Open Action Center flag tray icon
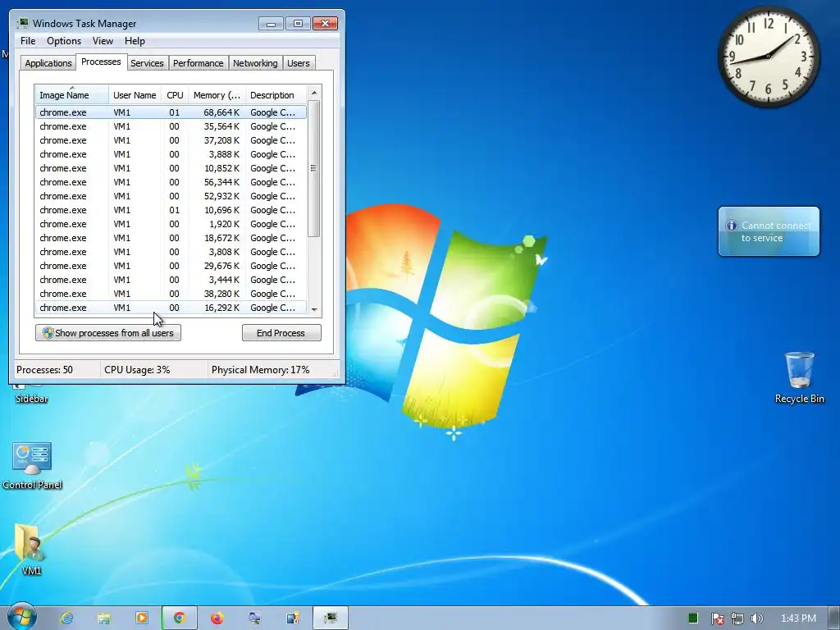This screenshot has height=630, width=840. coord(717,619)
